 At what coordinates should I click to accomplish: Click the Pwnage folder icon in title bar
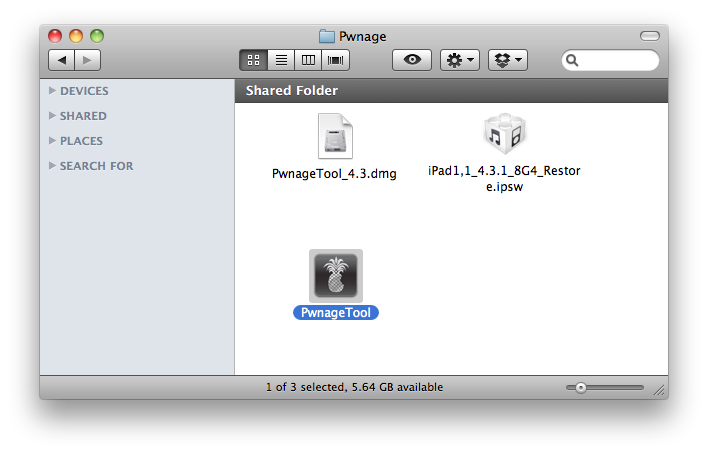point(327,36)
